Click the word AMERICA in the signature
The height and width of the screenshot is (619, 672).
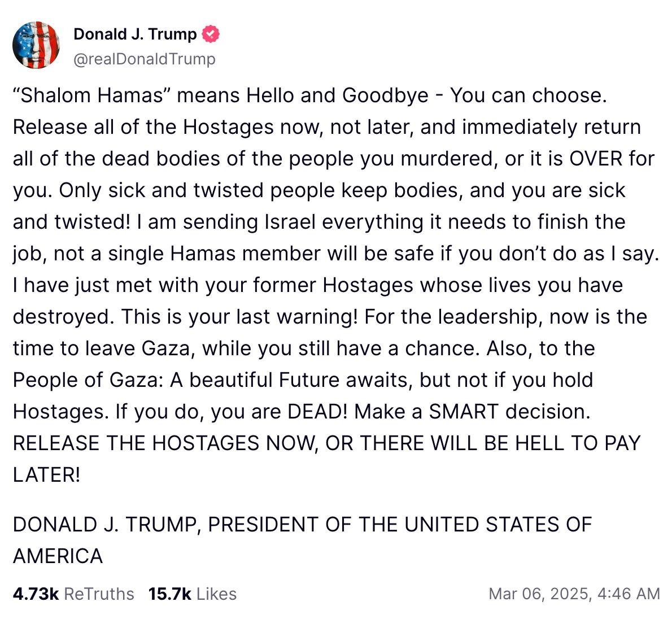[58, 556]
